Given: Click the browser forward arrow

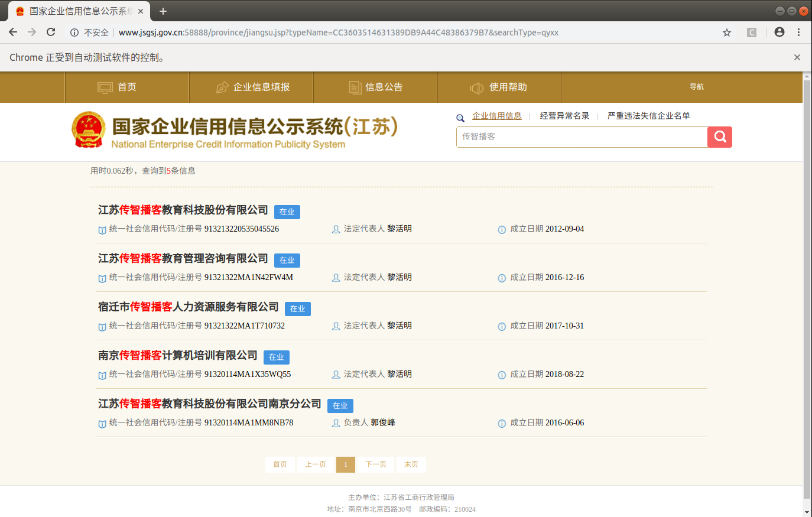Looking at the screenshot, I should (32, 32).
